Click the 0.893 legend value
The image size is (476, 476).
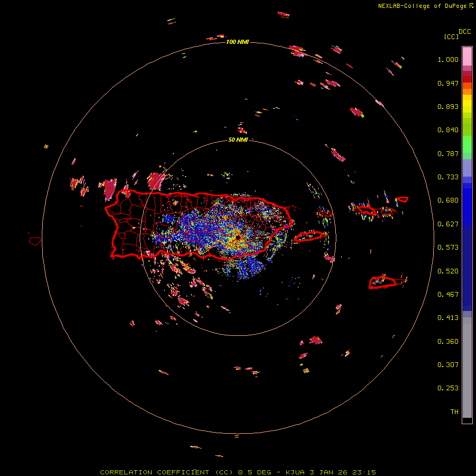point(448,106)
